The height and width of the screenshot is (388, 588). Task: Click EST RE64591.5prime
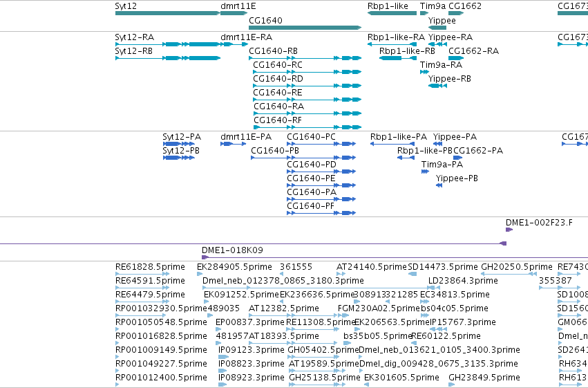pos(142,288)
